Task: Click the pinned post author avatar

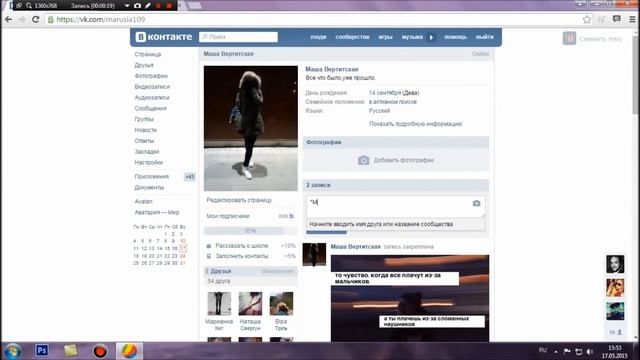Action: pyautogui.click(x=314, y=255)
